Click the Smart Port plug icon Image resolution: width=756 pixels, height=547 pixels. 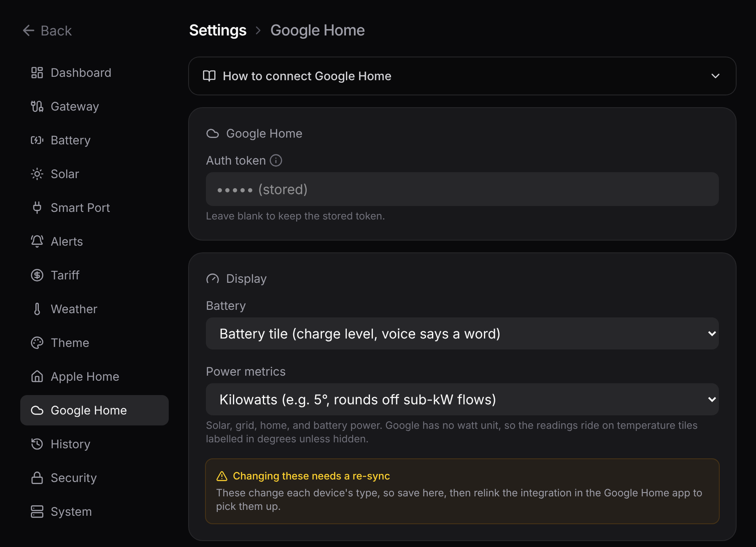[37, 208]
